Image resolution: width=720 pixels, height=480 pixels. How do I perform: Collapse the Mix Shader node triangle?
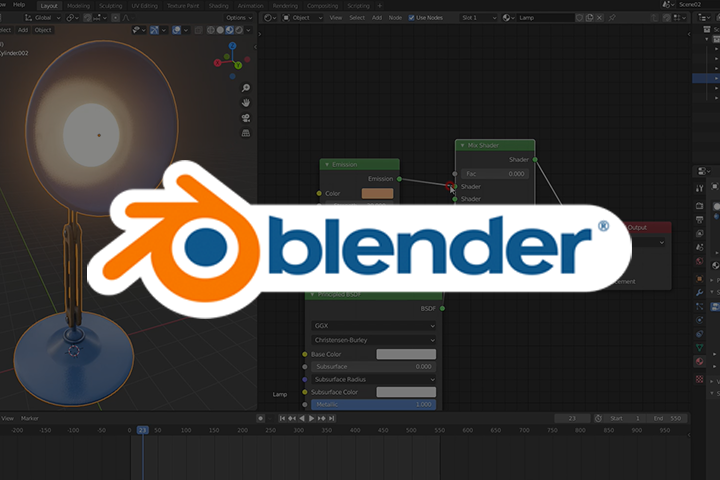pos(462,145)
